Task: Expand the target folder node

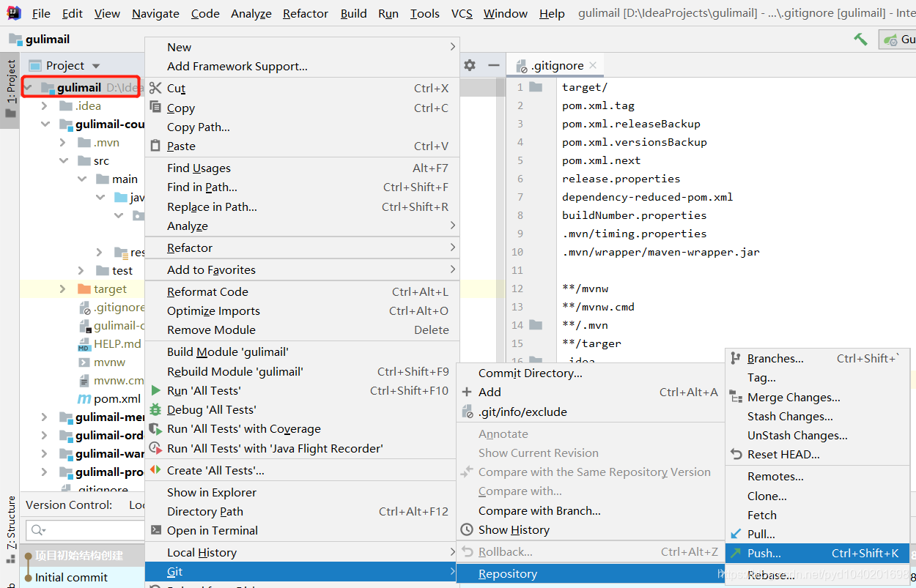Action: tap(63, 289)
